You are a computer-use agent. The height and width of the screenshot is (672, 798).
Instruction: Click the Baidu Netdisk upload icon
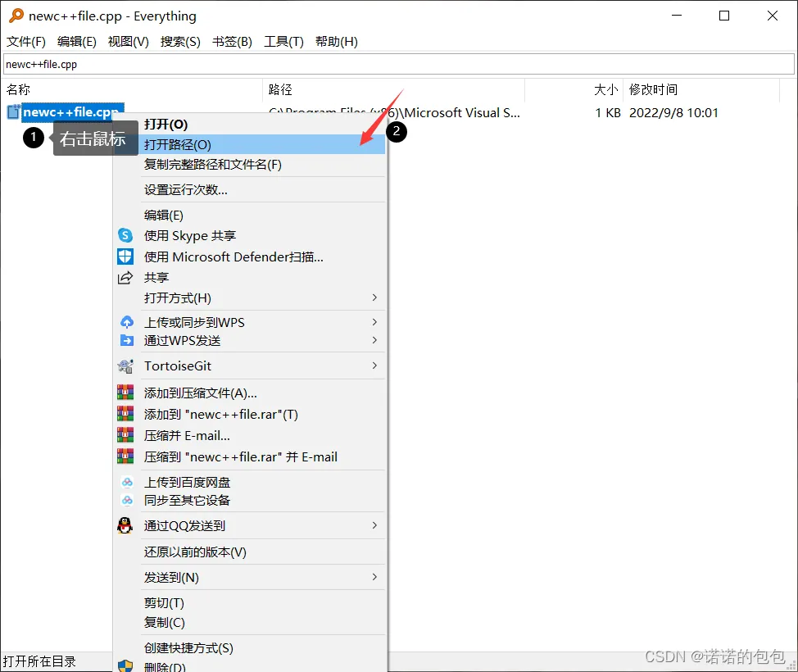tap(127, 482)
